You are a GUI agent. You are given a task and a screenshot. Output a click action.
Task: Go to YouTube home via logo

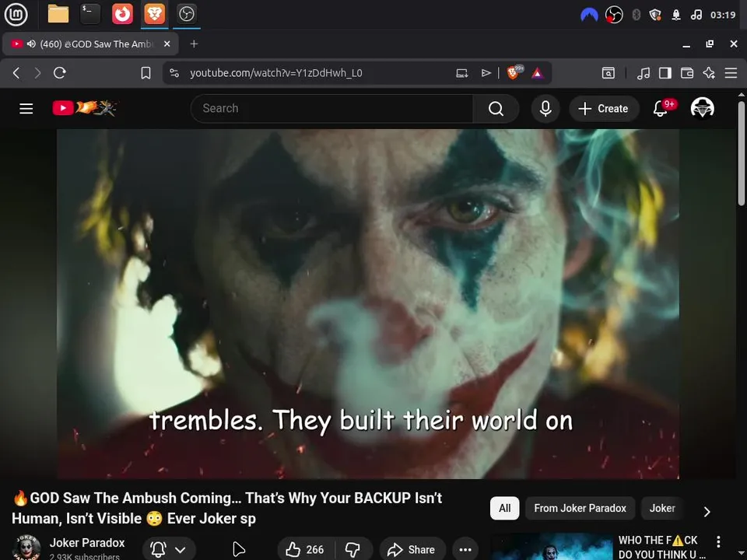84,108
